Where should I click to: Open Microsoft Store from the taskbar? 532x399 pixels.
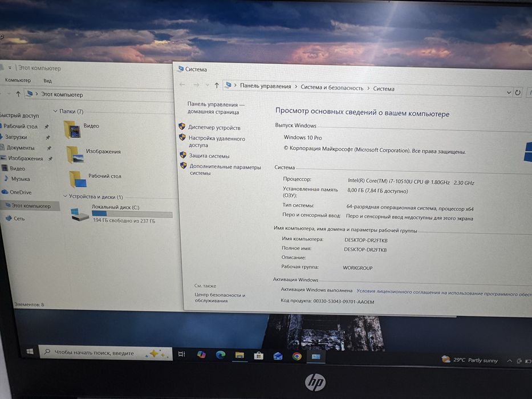click(x=258, y=356)
